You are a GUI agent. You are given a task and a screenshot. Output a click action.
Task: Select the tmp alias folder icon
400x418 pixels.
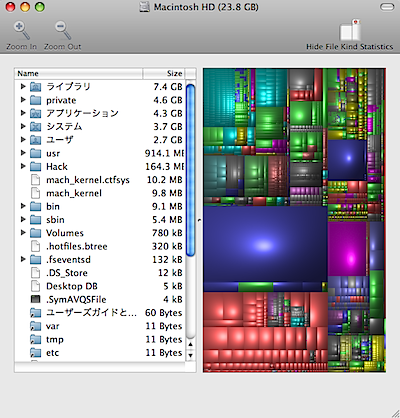pos(35,339)
